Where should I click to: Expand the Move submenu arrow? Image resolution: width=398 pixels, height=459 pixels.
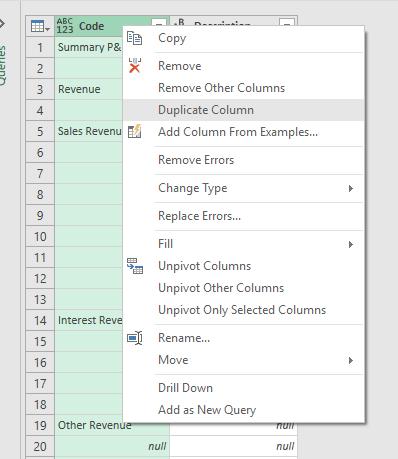coord(350,360)
